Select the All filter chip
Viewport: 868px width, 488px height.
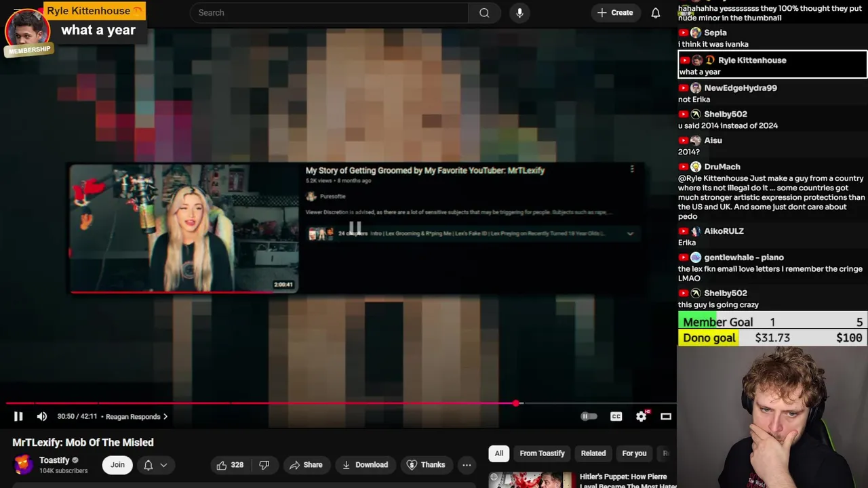[x=499, y=453]
